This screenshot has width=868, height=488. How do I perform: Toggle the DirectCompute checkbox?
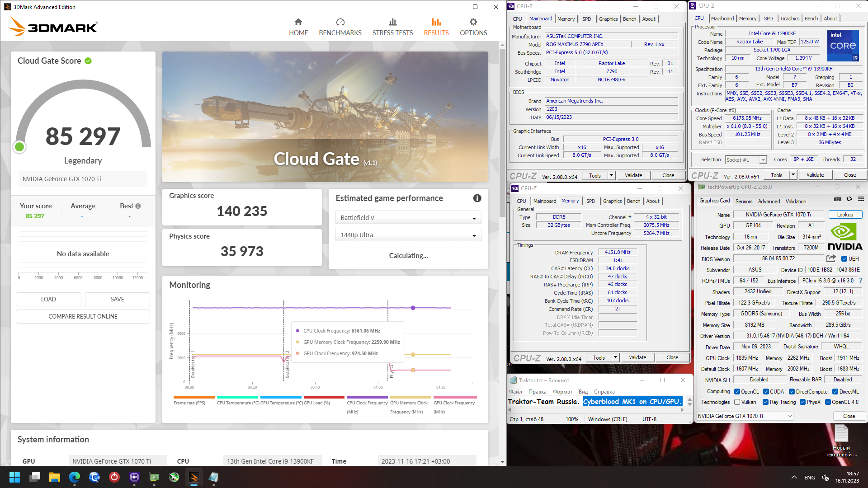tap(792, 392)
